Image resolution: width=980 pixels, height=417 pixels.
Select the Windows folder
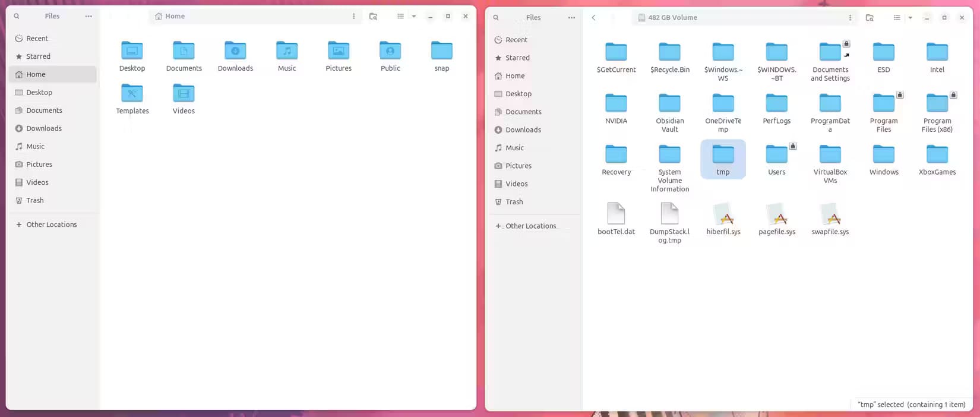click(x=884, y=160)
